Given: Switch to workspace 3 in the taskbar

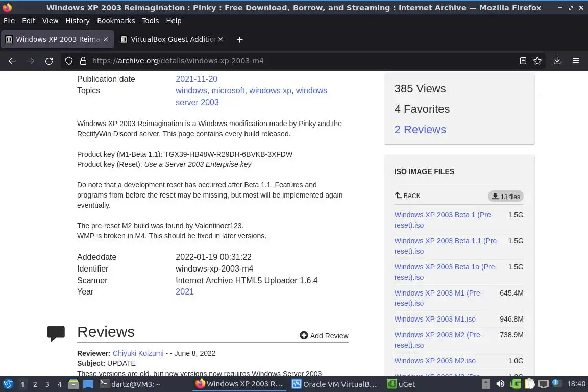Looking at the screenshot, I should click(47, 384).
